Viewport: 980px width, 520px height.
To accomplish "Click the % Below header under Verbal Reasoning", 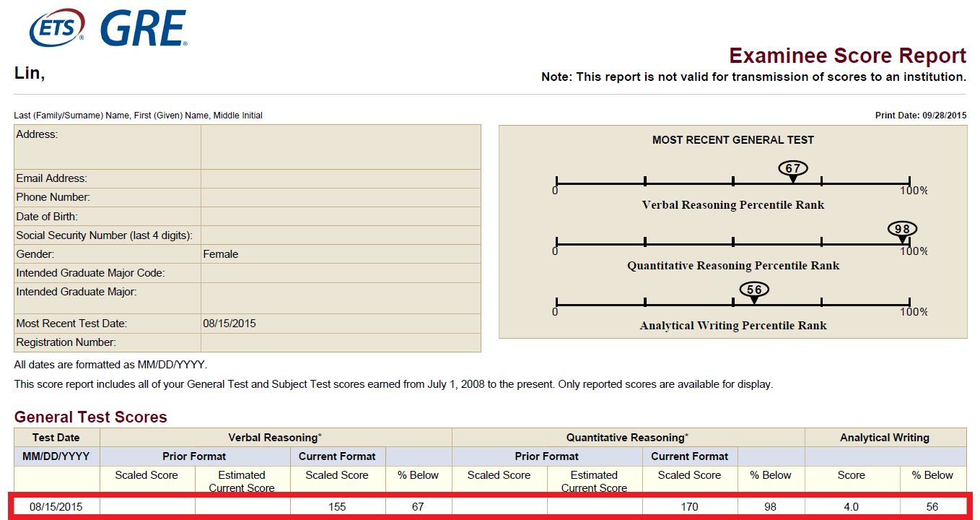I will (419, 475).
